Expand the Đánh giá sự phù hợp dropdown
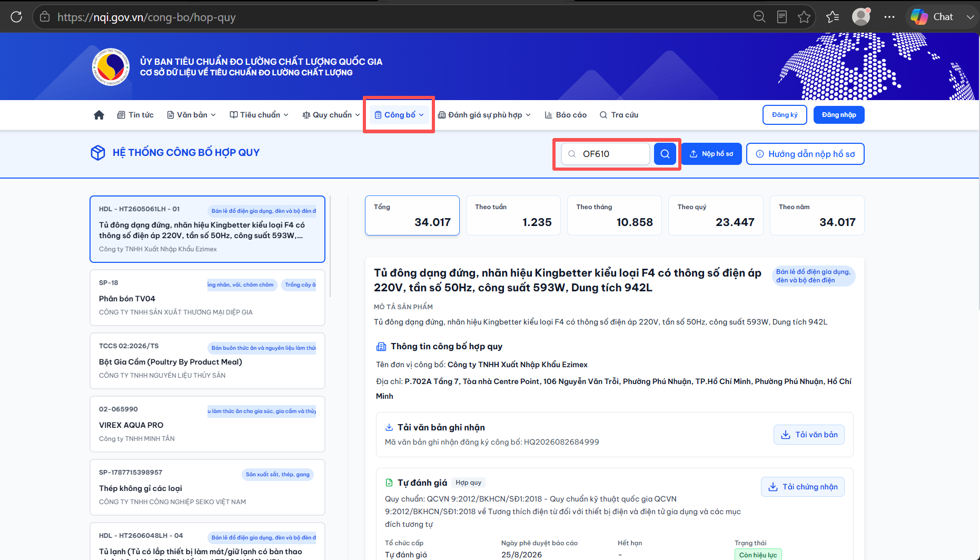980x560 pixels. pyautogui.click(x=484, y=115)
